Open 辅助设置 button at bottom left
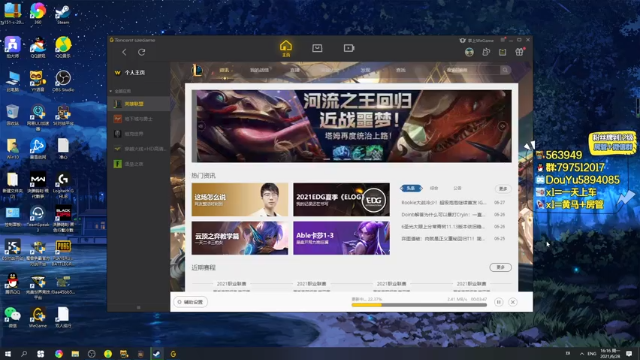This screenshot has width=640, height=360. [x=190, y=302]
